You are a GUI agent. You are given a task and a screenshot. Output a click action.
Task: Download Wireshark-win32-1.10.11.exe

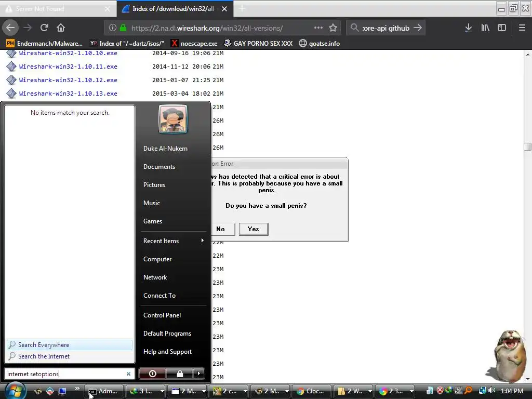[68, 66]
